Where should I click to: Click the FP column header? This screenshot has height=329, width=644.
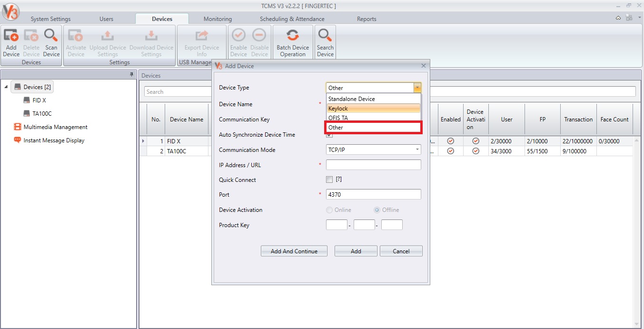(x=543, y=120)
